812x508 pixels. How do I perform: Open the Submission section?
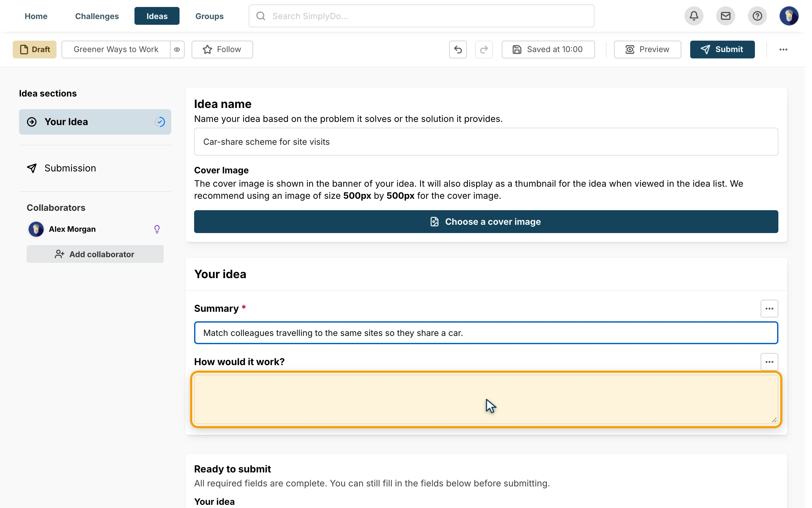[x=95, y=168]
